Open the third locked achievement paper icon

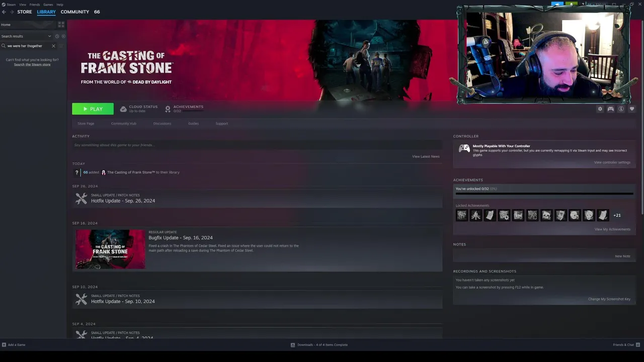[x=490, y=215]
